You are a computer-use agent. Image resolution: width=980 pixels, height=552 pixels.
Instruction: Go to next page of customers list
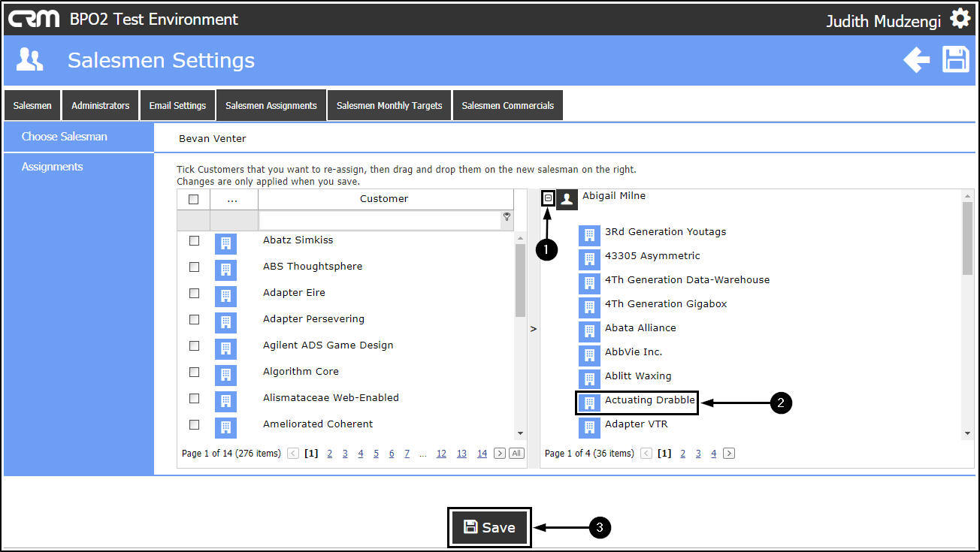[500, 454]
